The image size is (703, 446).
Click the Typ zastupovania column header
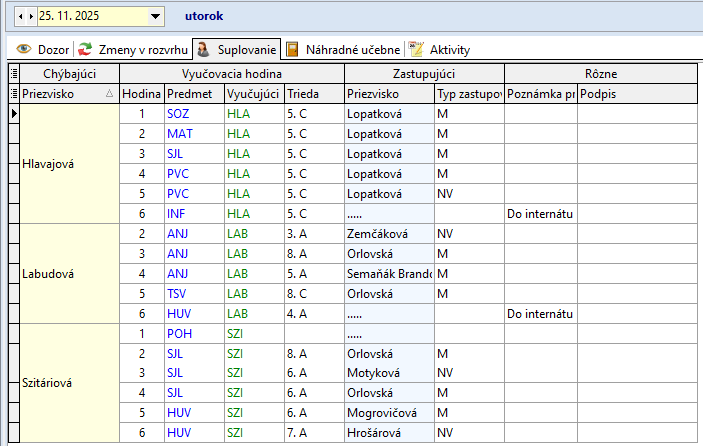pos(468,93)
